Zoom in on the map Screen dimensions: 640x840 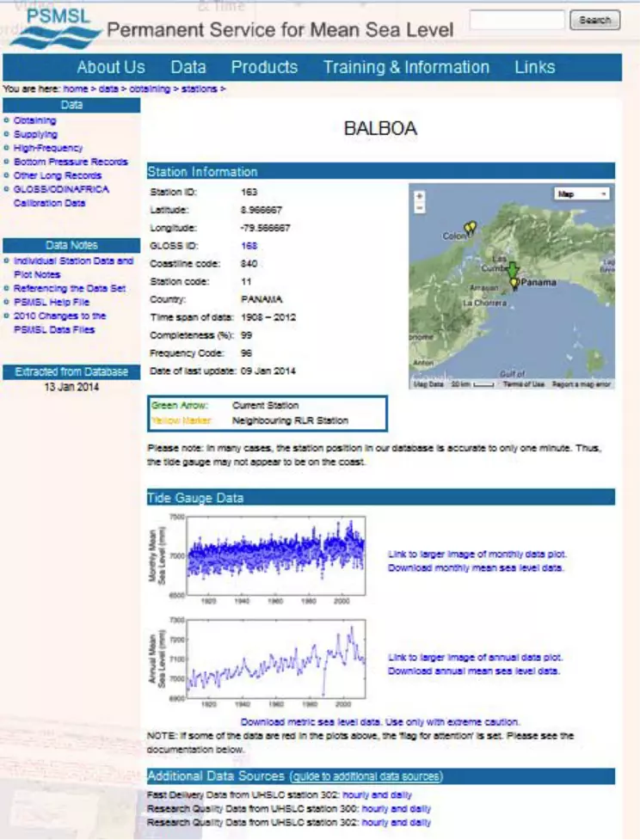point(420,196)
